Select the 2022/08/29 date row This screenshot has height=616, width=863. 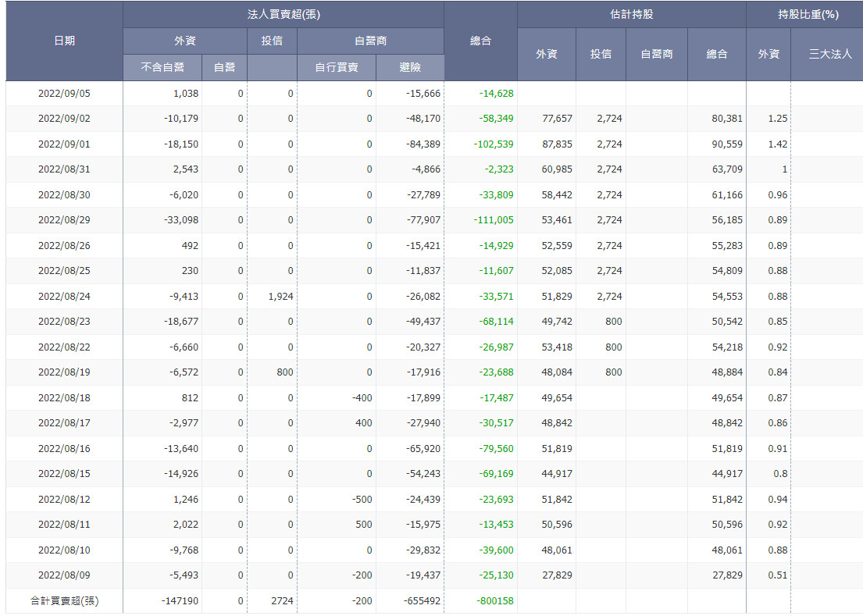pos(64,220)
